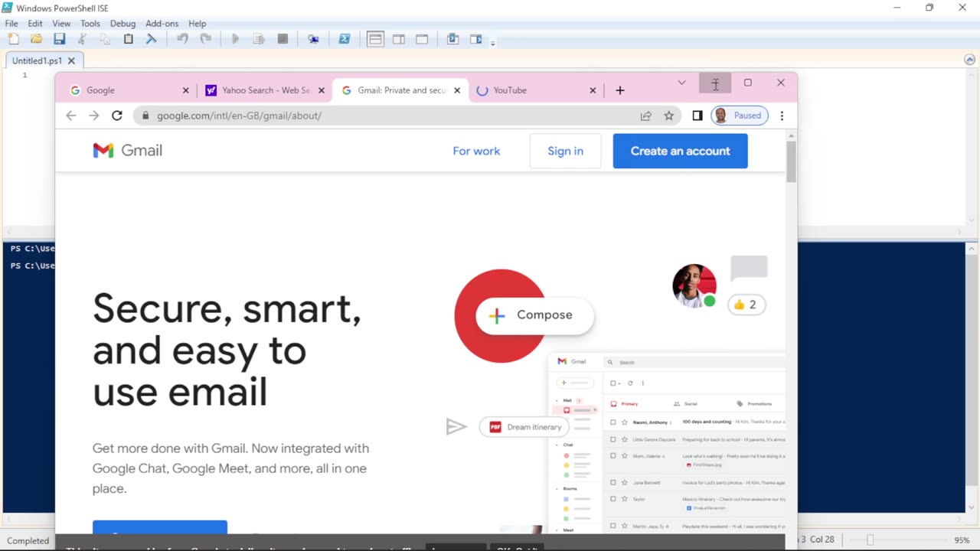The height and width of the screenshot is (551, 980).
Task: Click thumbs-up reaction badge
Action: (x=746, y=305)
